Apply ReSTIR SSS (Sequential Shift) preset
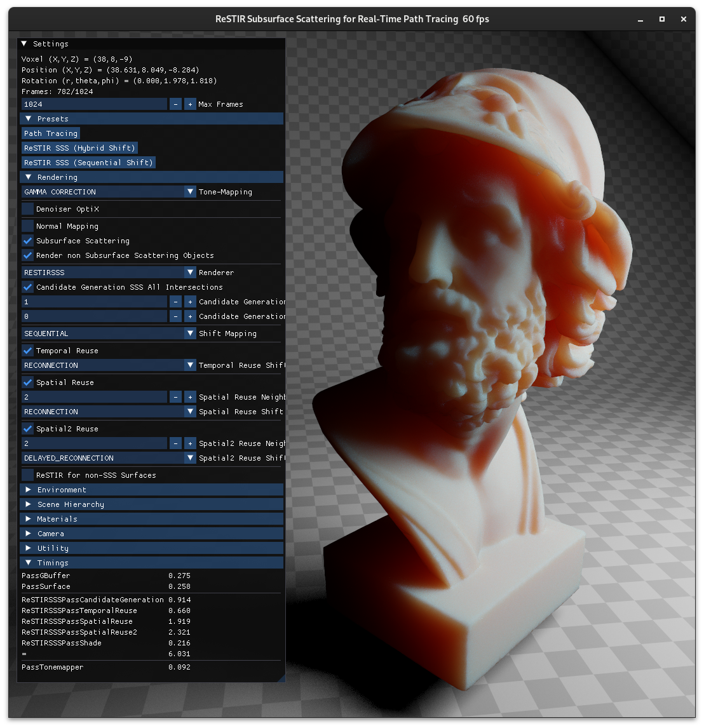This screenshot has height=728, width=704. click(88, 163)
